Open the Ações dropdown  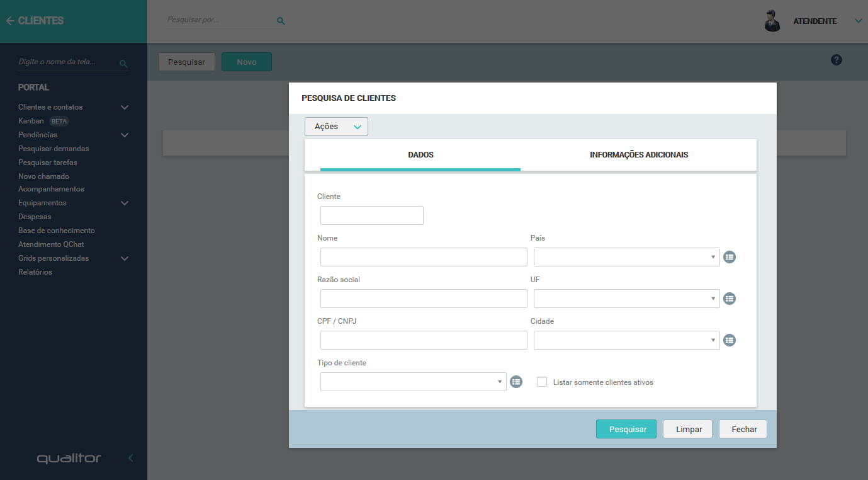coord(336,127)
